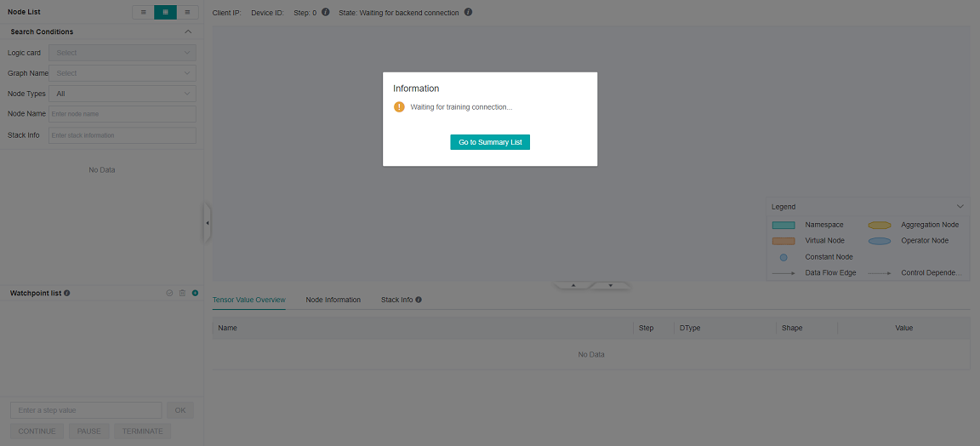This screenshot has height=446, width=980.
Task: Select the third Node List view icon
Action: [187, 13]
